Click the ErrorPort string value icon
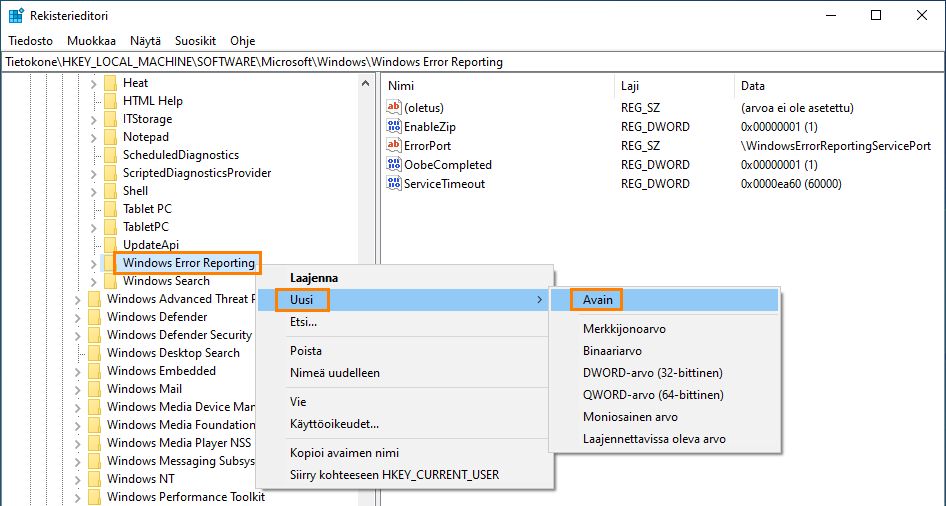The image size is (946, 506). [x=394, y=145]
